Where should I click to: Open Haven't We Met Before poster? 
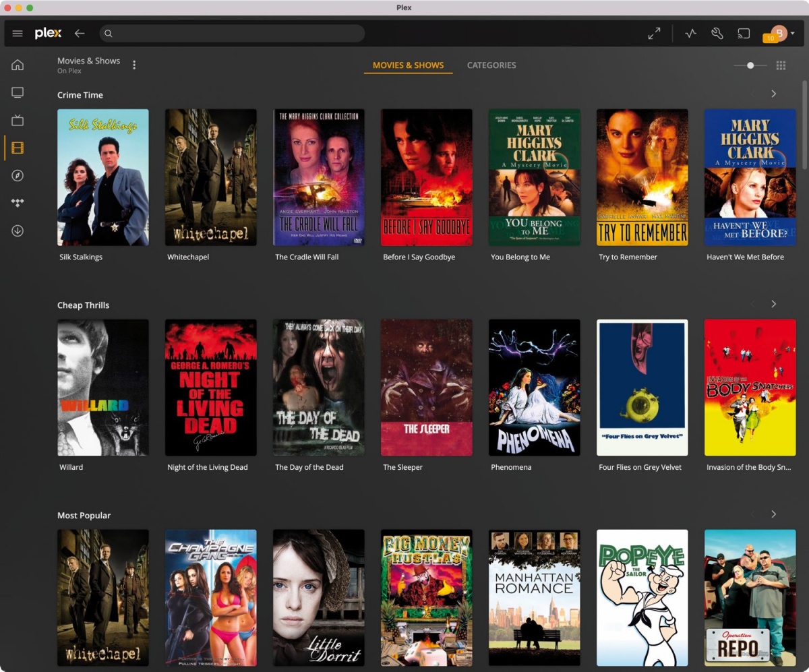[750, 177]
